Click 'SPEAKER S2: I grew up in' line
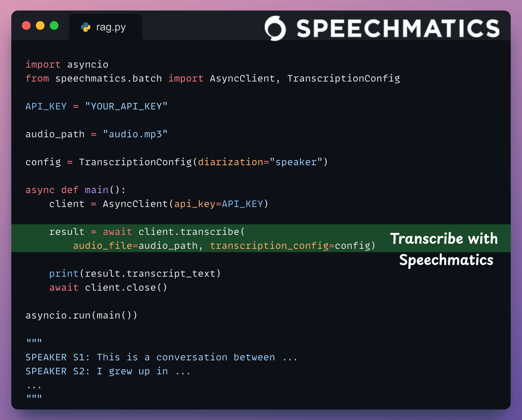 coord(108,371)
